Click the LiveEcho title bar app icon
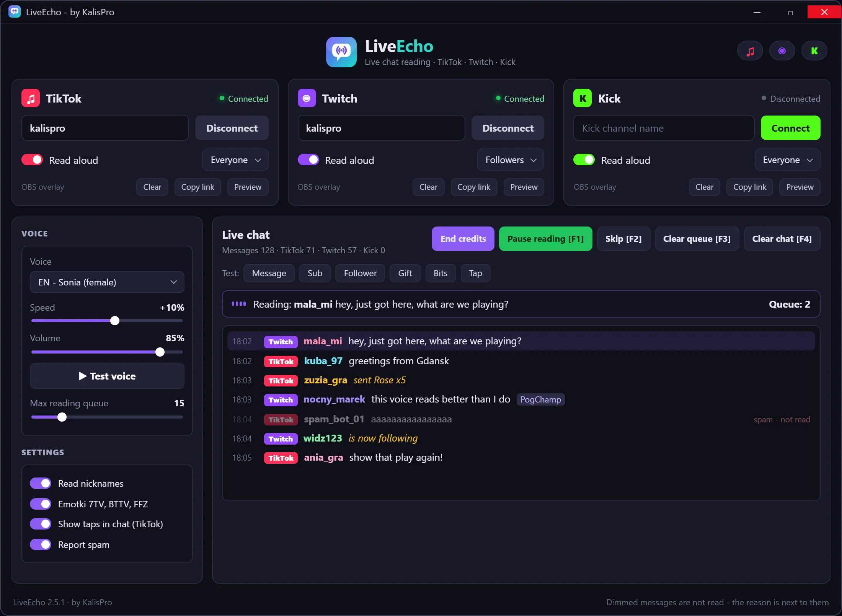This screenshot has height=616, width=842. pyautogui.click(x=15, y=12)
